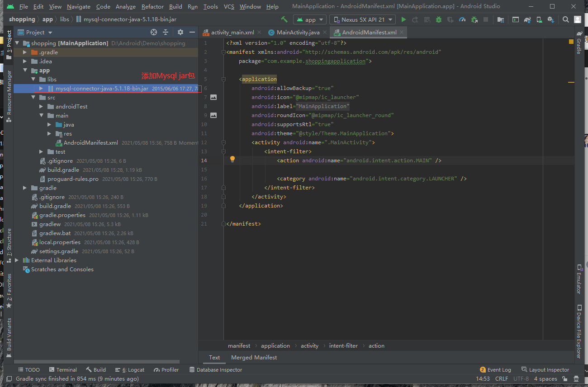Screen dimensions: 588x387
Task: Click the yellow inspection indicator at editor top-right
Action: tap(571, 42)
